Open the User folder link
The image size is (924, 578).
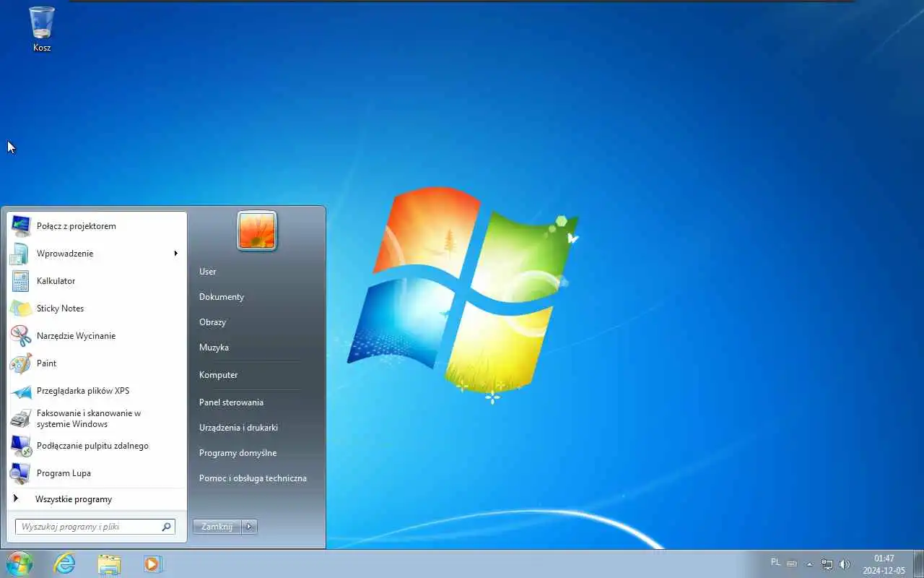click(x=207, y=272)
